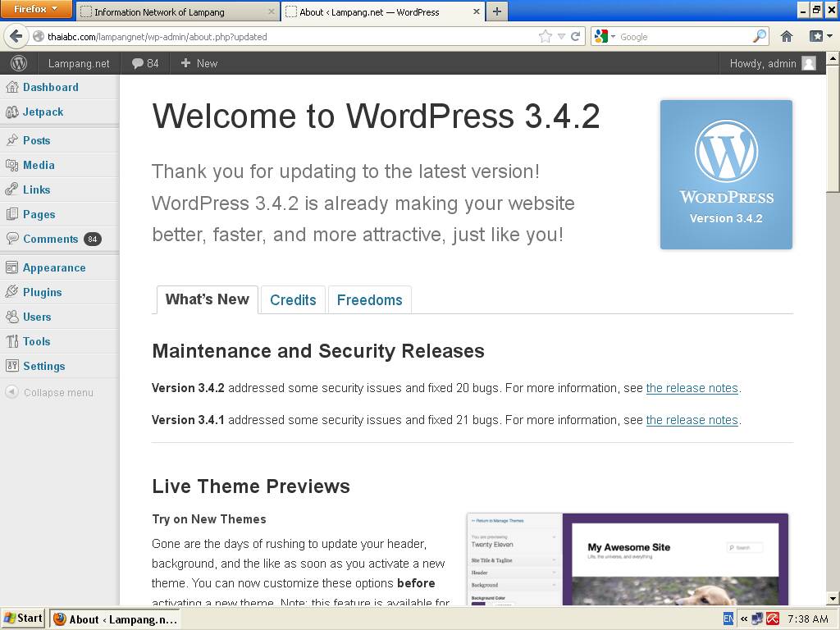Viewport: 840px width, 630px height.
Task: Go to the Plugins menu
Action: tap(43, 292)
